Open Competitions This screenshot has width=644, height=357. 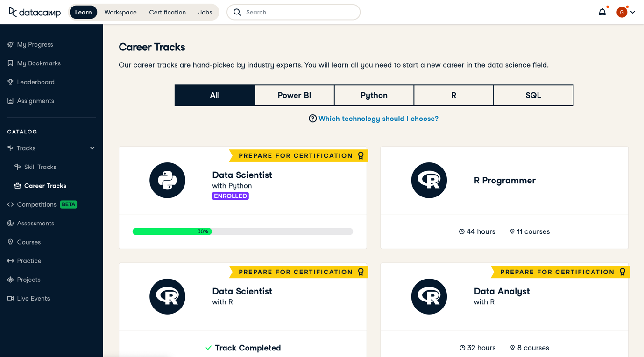coord(36,204)
